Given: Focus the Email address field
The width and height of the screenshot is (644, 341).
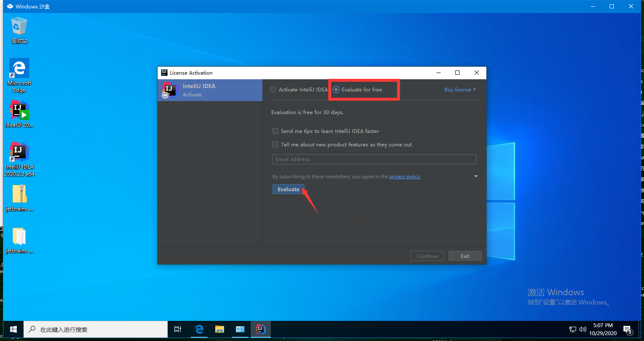Looking at the screenshot, I should 374,159.
